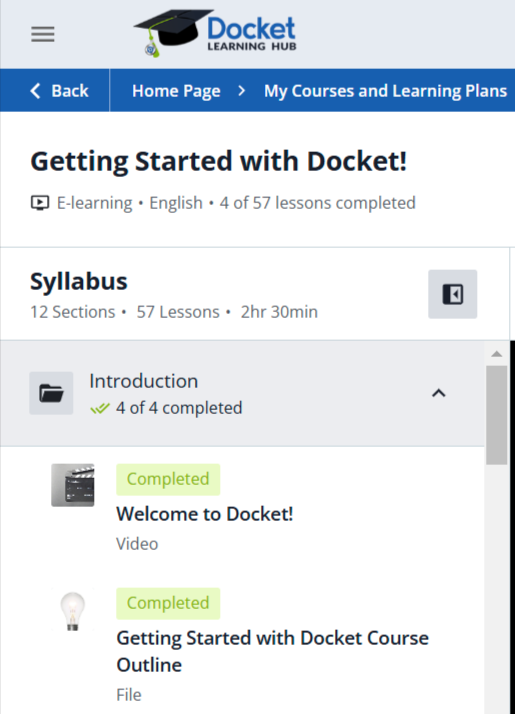Click the syllabus scrollbar thumb
The width and height of the screenshot is (515, 714).
[497, 415]
